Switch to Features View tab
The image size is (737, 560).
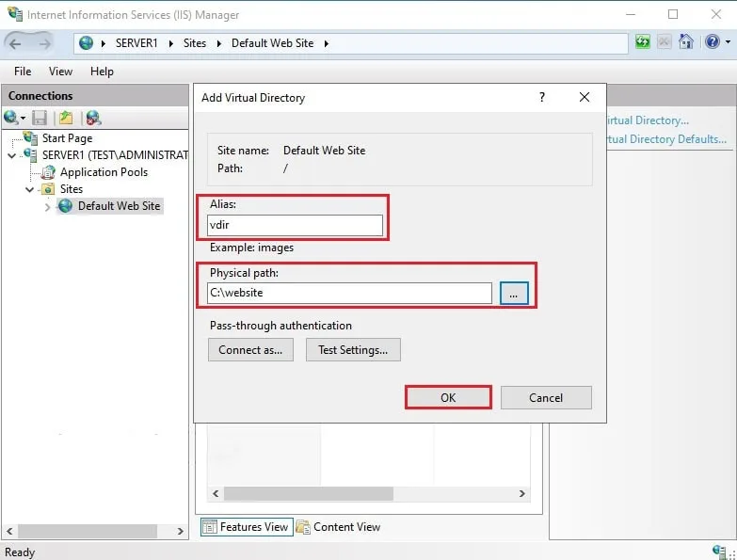247,527
